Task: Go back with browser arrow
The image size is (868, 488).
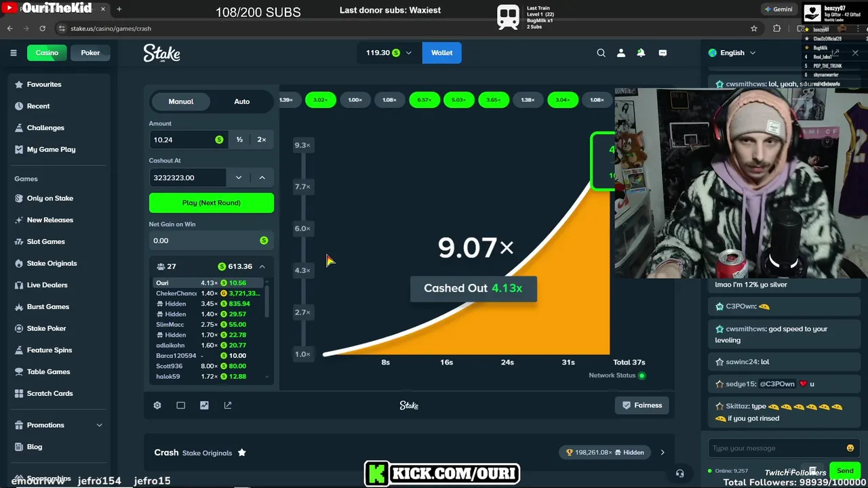Action: [9, 28]
